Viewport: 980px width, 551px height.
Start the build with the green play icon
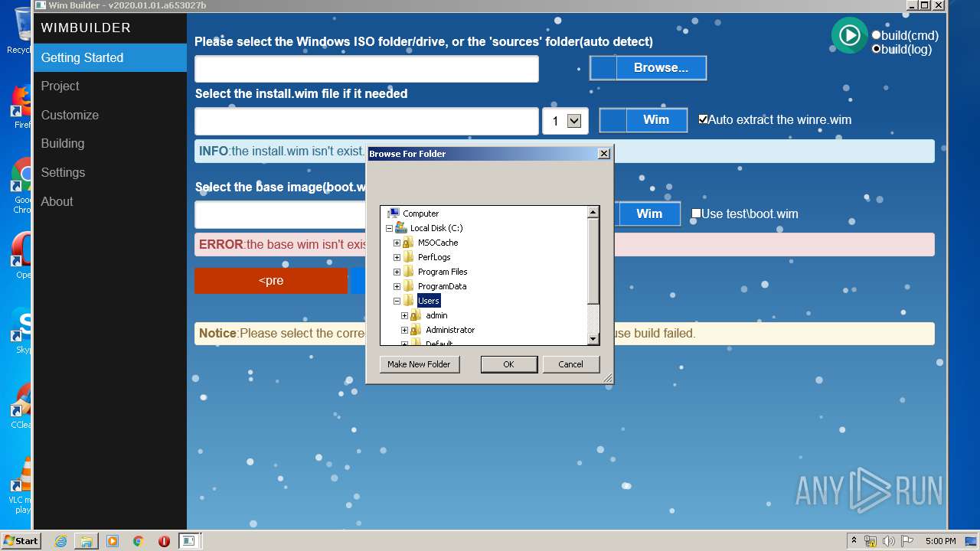849,35
